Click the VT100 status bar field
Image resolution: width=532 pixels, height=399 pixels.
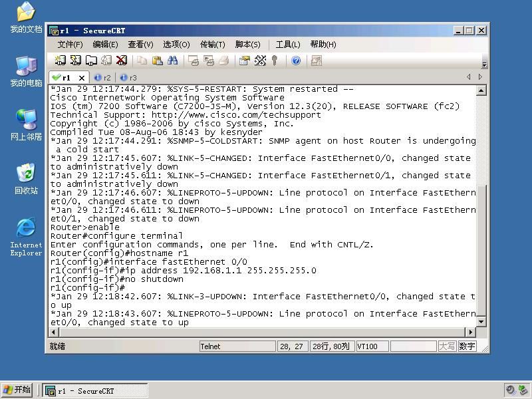pos(372,346)
